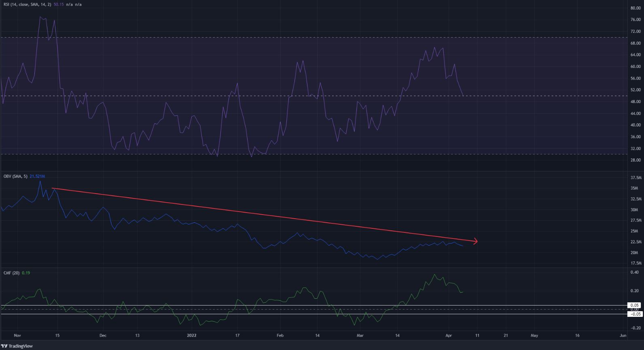Click the 28.00 RSI scale label
Screen dimensions: 644x350
coord(636,160)
